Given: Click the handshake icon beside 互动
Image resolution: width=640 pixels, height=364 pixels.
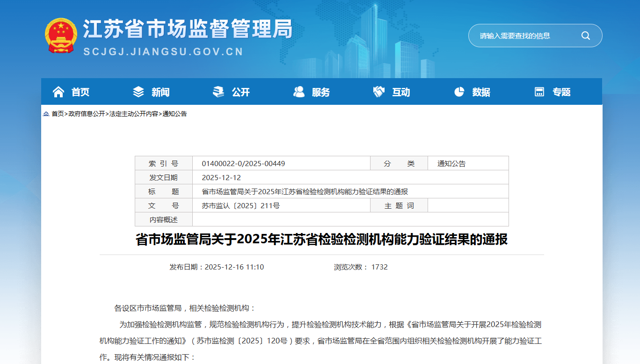Looking at the screenshot, I should pos(378,92).
